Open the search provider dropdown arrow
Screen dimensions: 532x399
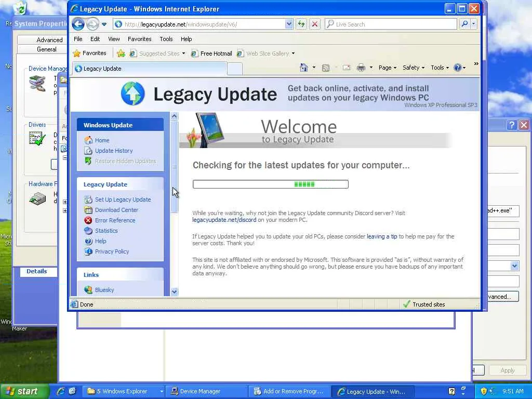point(473,24)
